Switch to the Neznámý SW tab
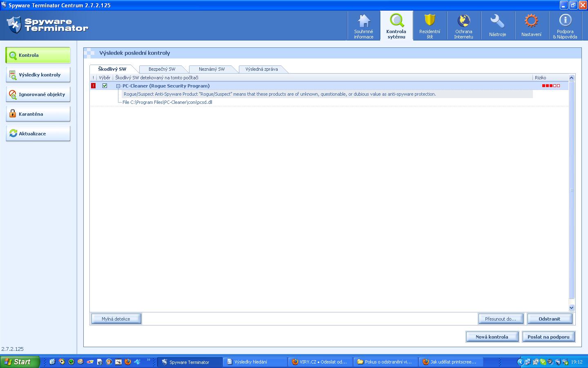This screenshot has height=368, width=588. click(212, 69)
